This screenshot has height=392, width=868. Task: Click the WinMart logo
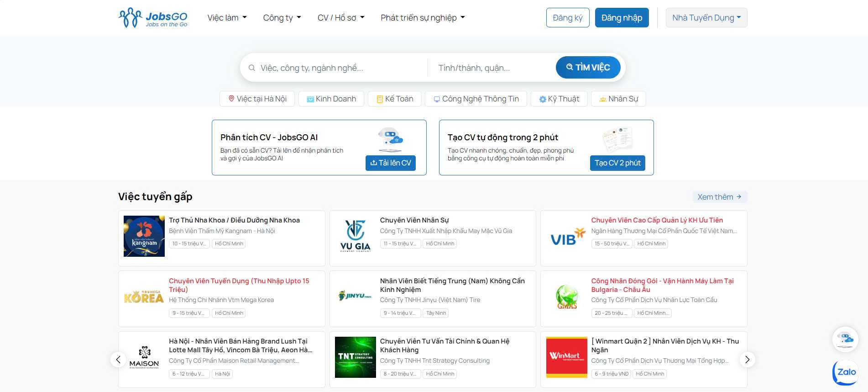567,357
